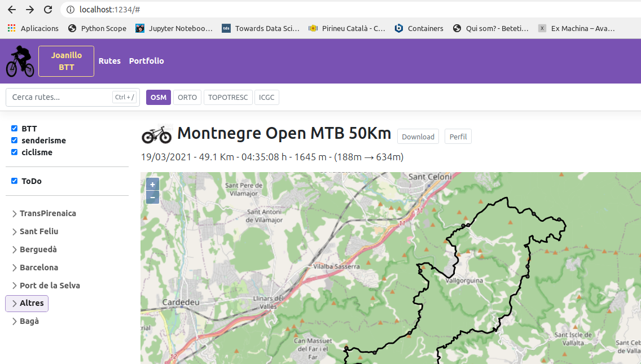This screenshot has height=364, width=641.
Task: Switch map layer to ORTO
Action: [x=187, y=97]
